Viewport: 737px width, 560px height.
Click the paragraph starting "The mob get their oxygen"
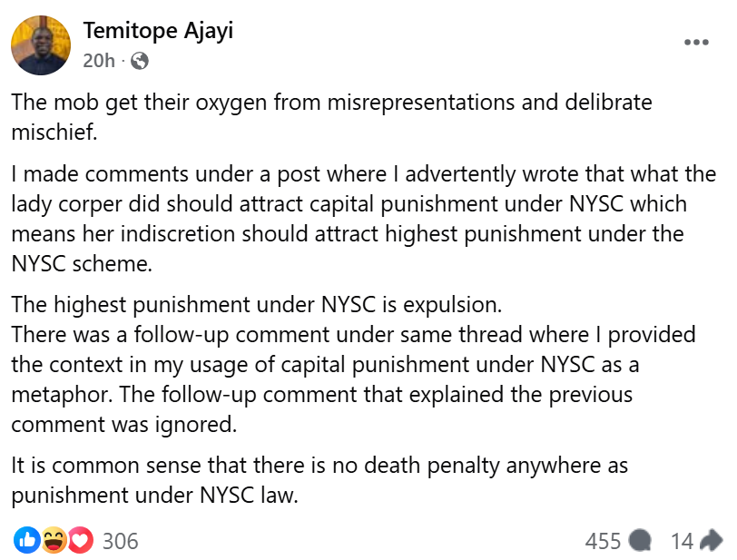click(331, 114)
